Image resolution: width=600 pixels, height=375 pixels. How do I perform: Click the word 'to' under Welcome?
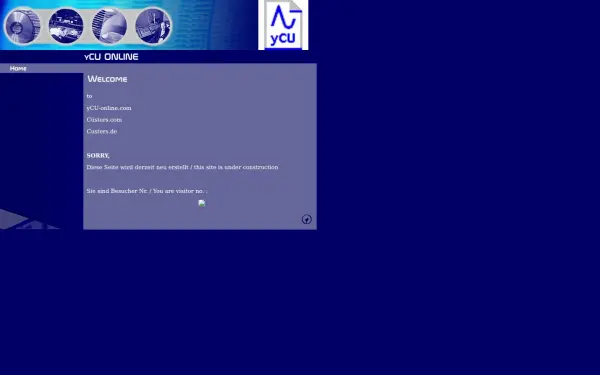coord(89,96)
